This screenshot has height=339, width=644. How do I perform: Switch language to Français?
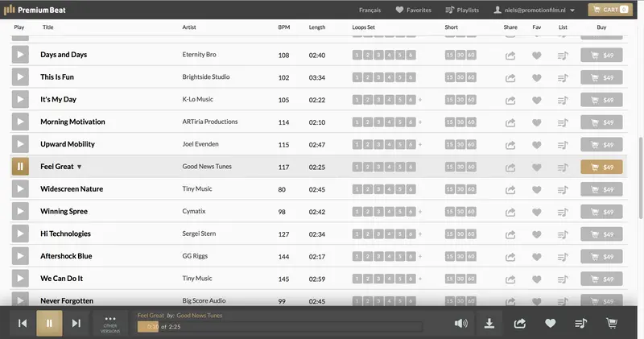point(369,10)
